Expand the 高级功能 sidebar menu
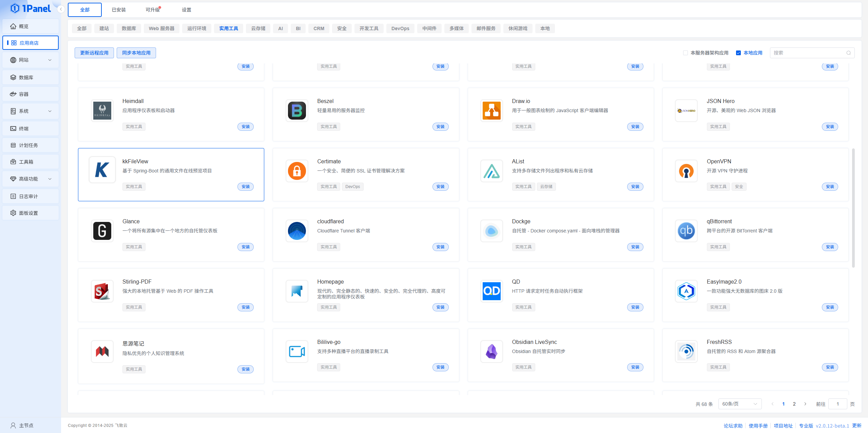This screenshot has width=868, height=433. pyautogui.click(x=31, y=179)
